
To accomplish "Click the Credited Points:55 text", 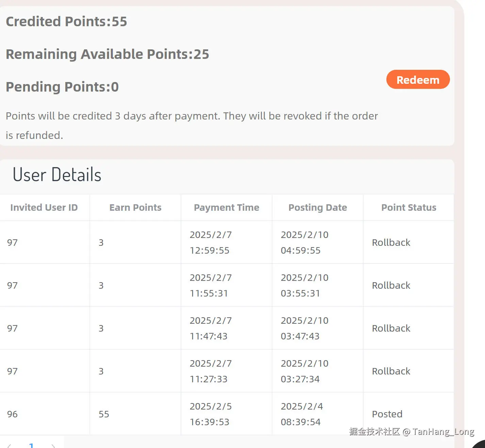I will (x=66, y=21).
